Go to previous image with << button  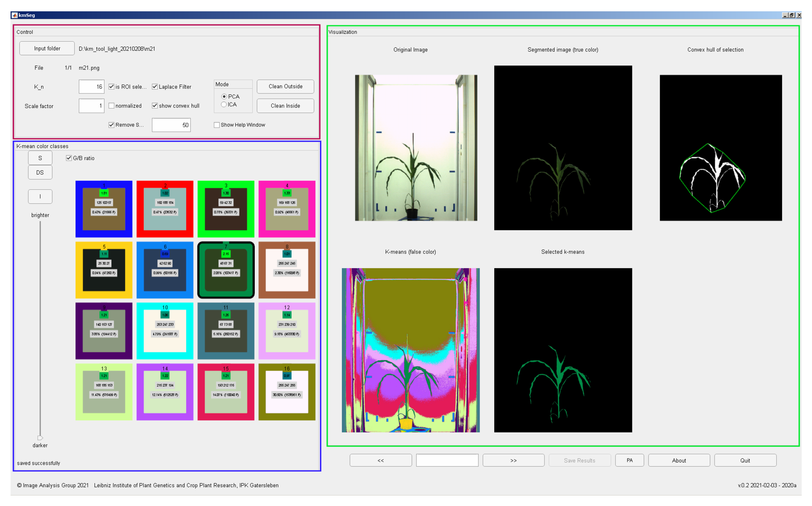click(381, 460)
